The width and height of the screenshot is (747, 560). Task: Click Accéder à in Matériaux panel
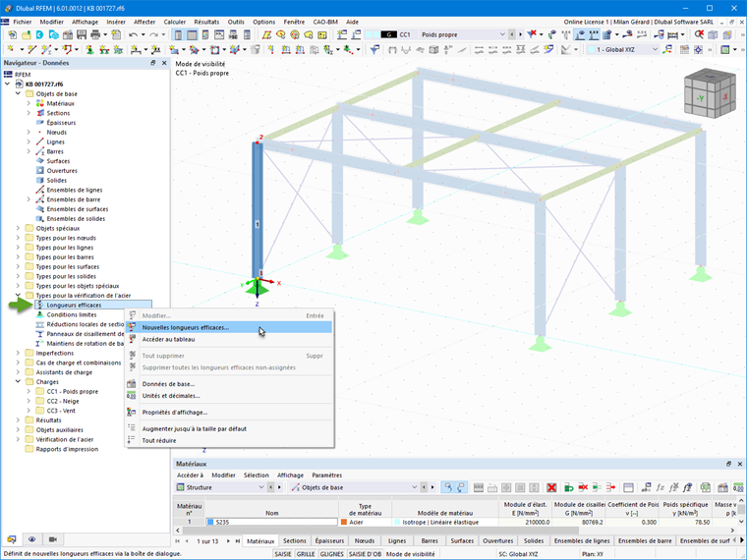click(190, 476)
